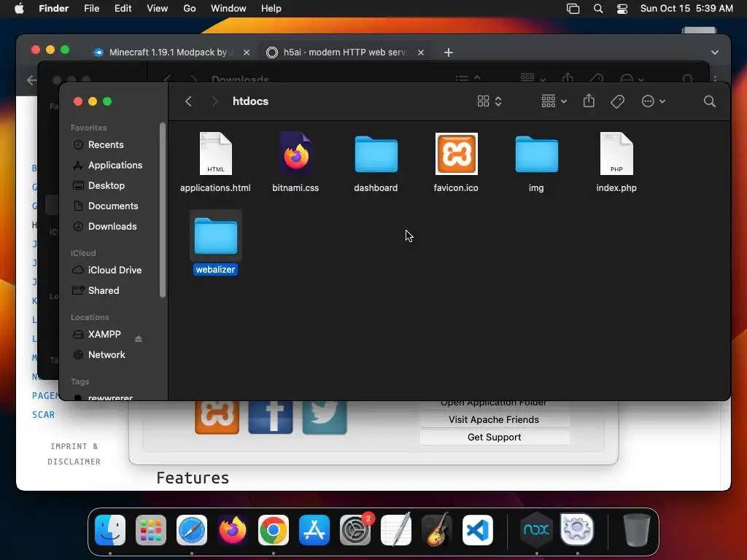Open the Help menu

tap(271, 8)
